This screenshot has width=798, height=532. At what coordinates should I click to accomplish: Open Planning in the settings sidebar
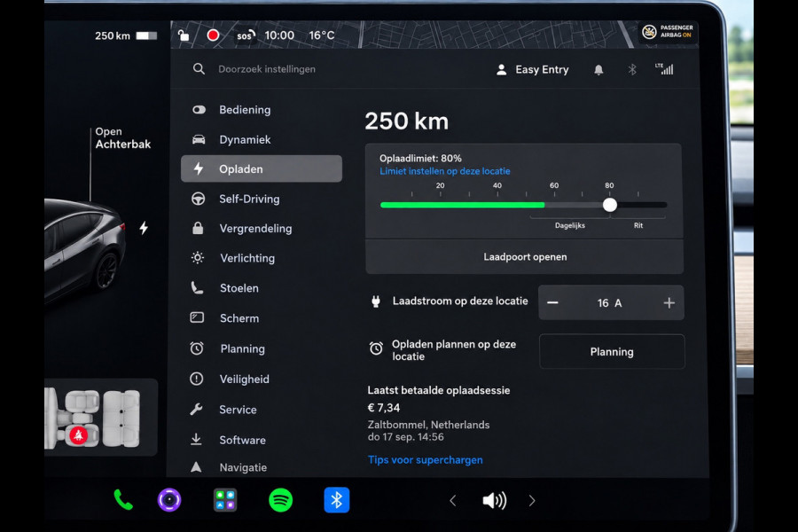pos(262,348)
